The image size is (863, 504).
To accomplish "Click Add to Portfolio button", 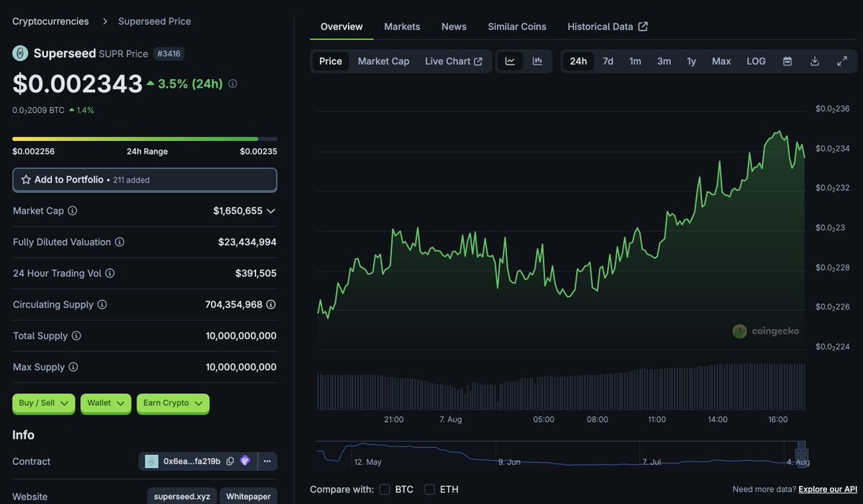I will (x=145, y=180).
